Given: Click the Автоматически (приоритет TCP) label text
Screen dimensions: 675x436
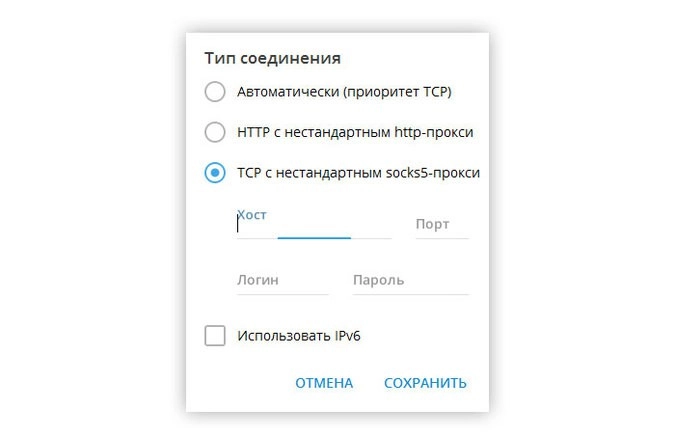Looking at the screenshot, I should point(345,92).
